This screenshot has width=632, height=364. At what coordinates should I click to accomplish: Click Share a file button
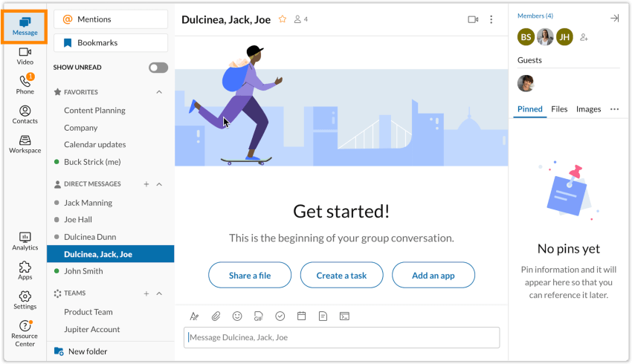click(250, 276)
